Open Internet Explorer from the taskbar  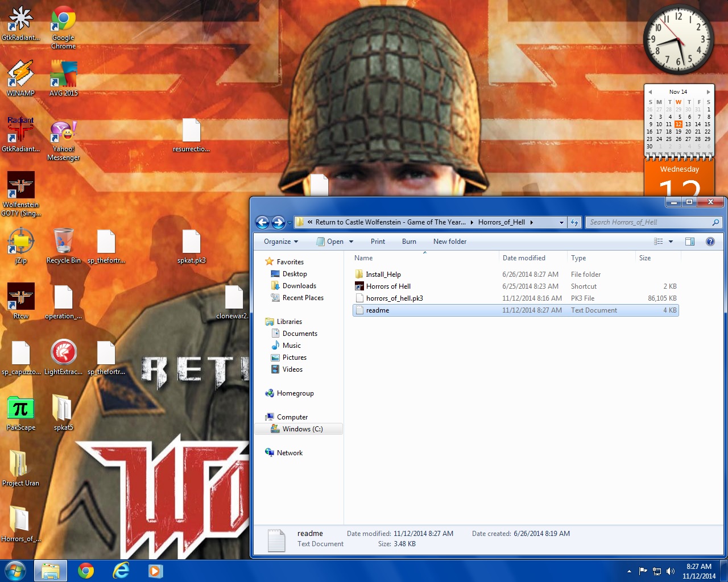[121, 571]
